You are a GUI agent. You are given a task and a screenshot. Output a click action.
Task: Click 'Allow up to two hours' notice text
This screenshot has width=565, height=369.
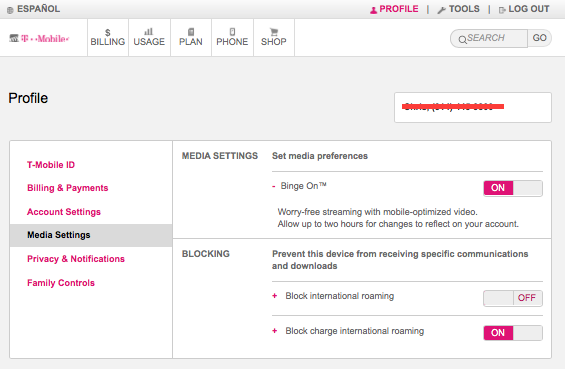[398, 224]
